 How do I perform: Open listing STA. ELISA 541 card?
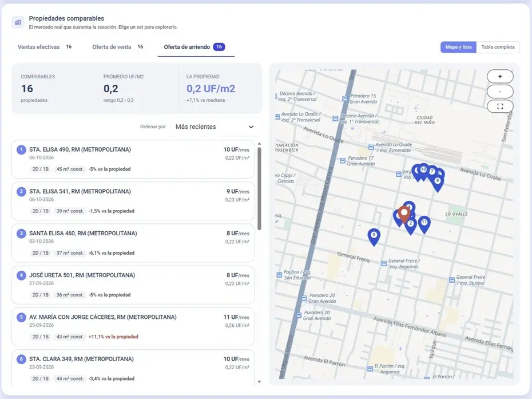click(133, 201)
